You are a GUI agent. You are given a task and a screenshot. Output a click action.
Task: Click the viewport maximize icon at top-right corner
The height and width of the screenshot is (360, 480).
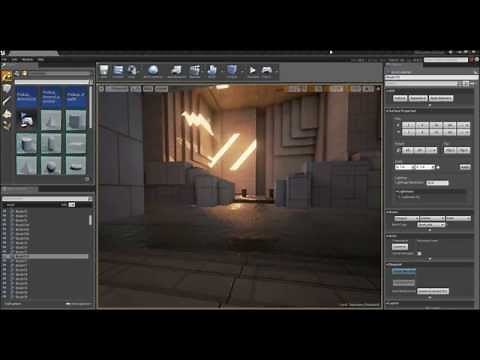tap(378, 89)
